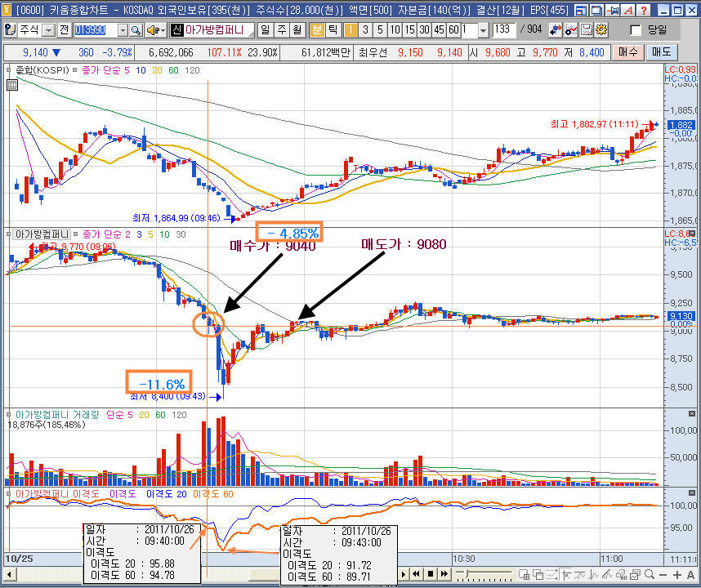This screenshot has height=588, width=701.
Task: Click the pin window icon in title bar
Action: 614,10
